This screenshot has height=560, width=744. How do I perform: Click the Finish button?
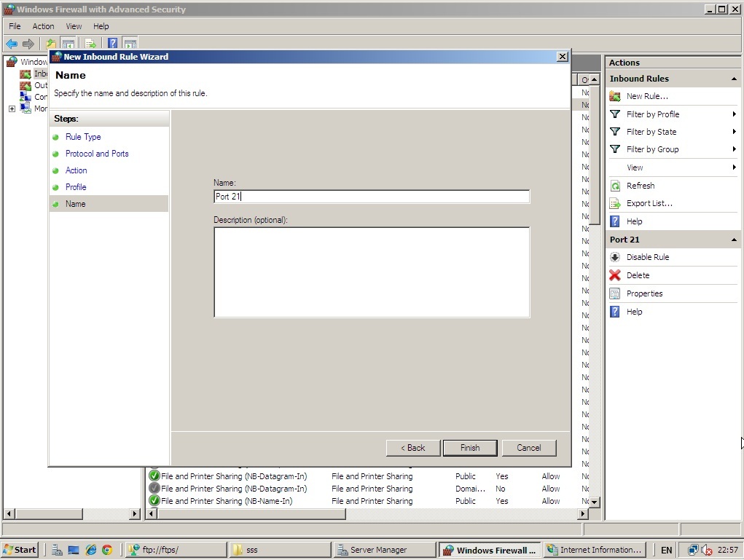coord(470,448)
